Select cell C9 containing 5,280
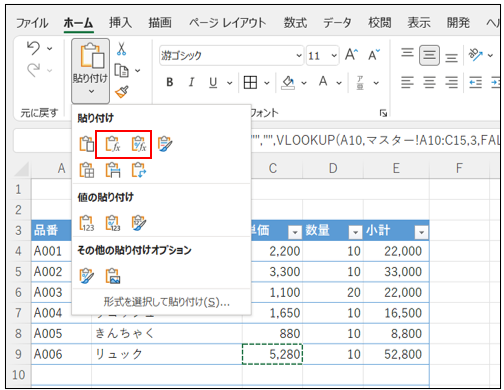 (x=272, y=354)
